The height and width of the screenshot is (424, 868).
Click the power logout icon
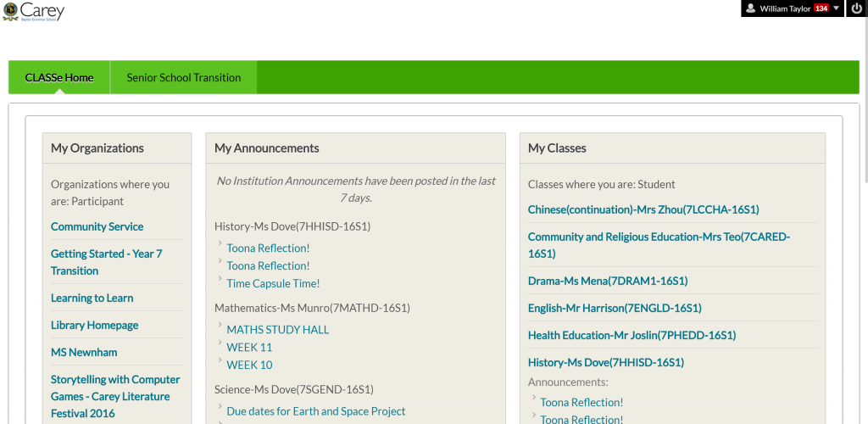857,8
